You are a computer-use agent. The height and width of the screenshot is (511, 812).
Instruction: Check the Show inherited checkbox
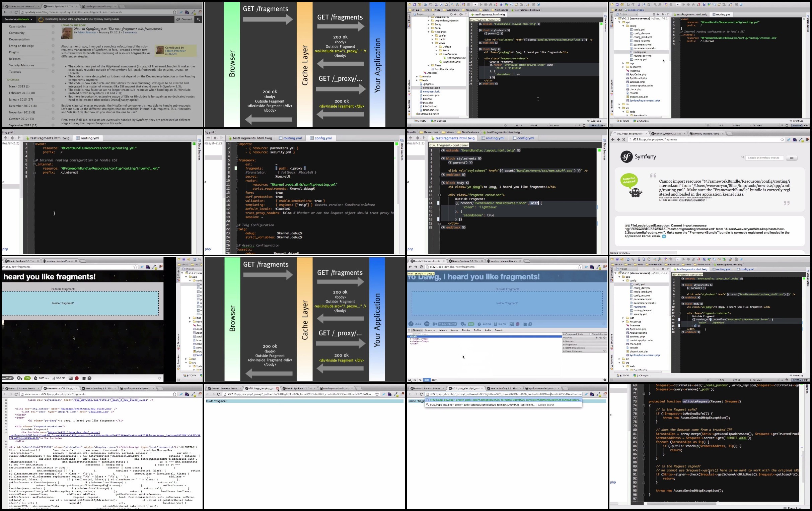tap(590, 334)
